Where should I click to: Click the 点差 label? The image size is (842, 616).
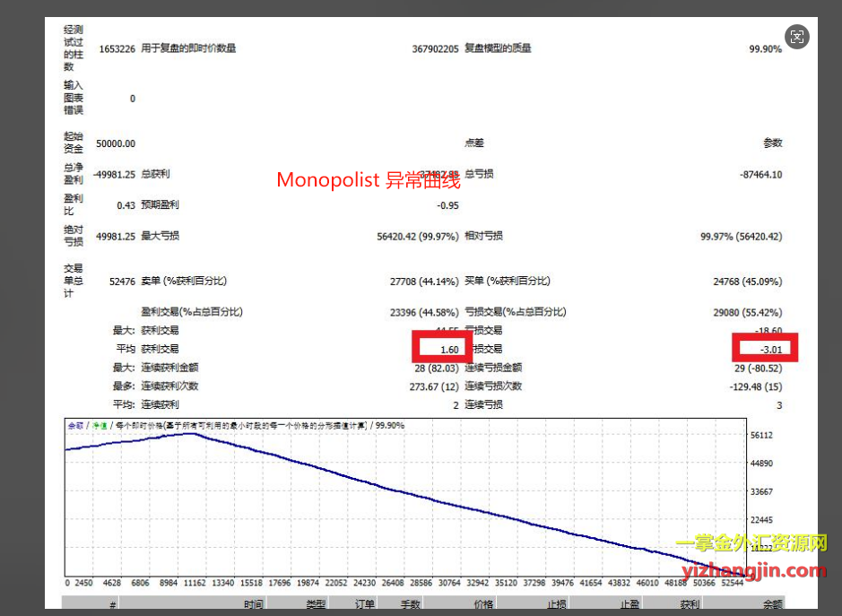click(474, 143)
